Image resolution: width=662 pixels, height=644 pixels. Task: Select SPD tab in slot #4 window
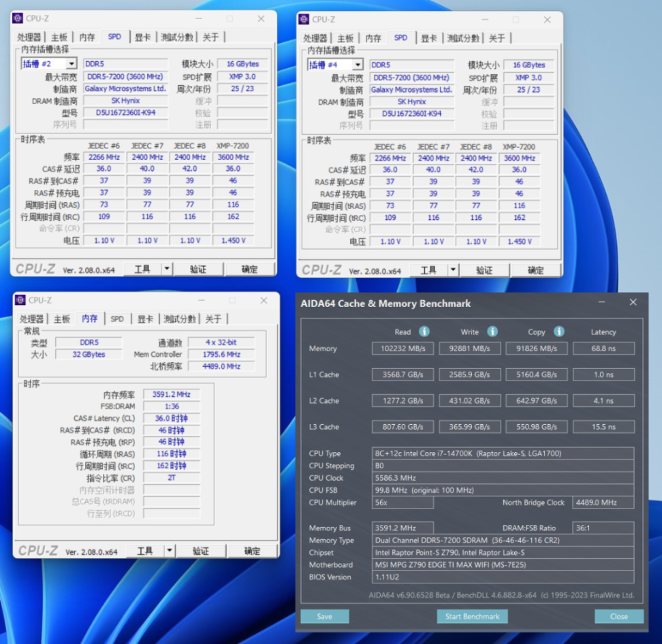coord(400,37)
